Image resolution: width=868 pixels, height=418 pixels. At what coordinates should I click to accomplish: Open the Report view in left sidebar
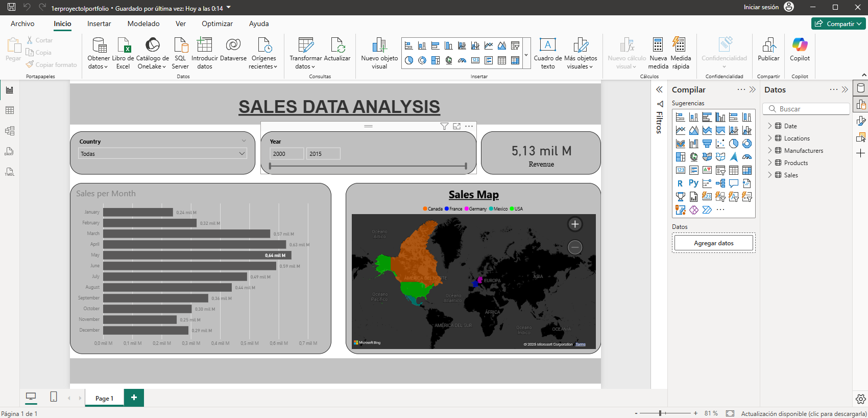(10, 90)
